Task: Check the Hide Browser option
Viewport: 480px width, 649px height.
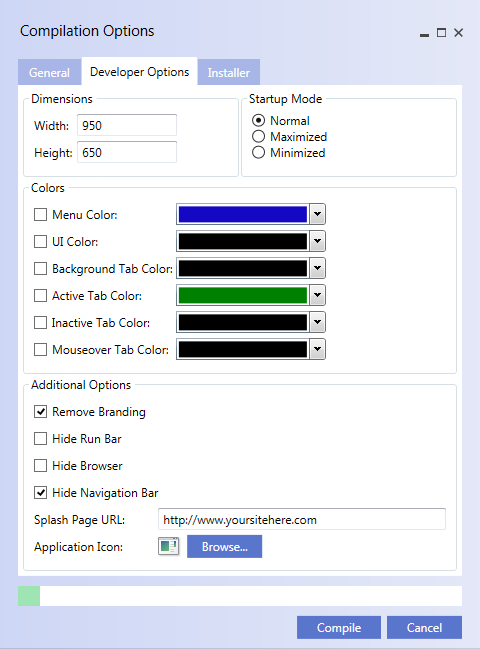Action: [40, 466]
